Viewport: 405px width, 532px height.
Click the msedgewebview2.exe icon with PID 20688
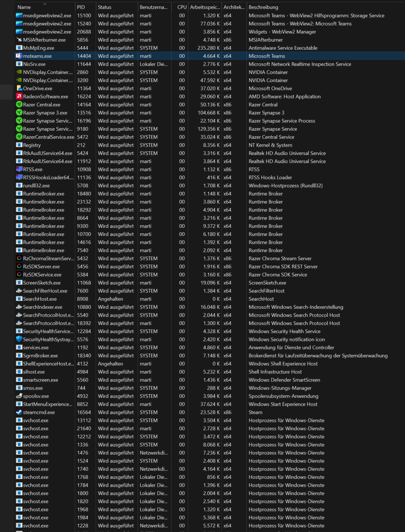(19, 31)
